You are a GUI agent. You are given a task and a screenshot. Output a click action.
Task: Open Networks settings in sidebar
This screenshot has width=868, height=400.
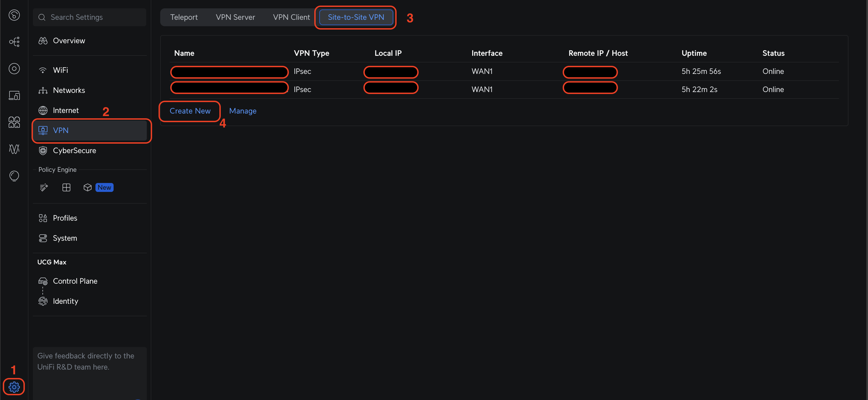coord(69,90)
